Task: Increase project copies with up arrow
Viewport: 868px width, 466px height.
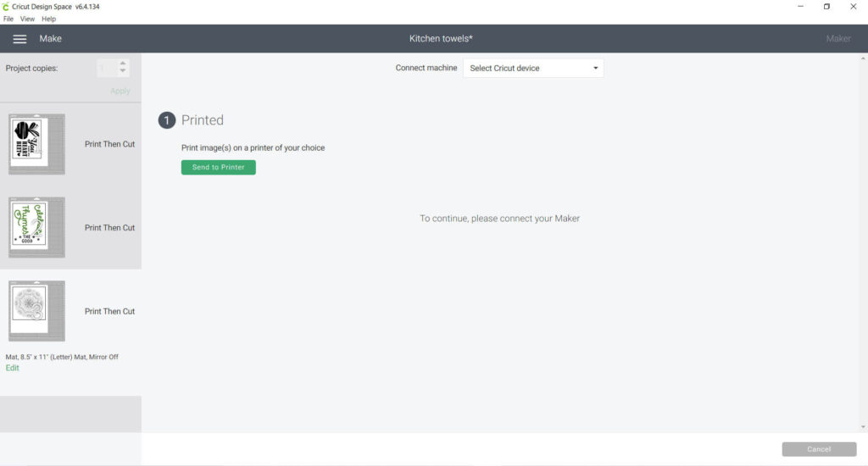Action: (123, 64)
